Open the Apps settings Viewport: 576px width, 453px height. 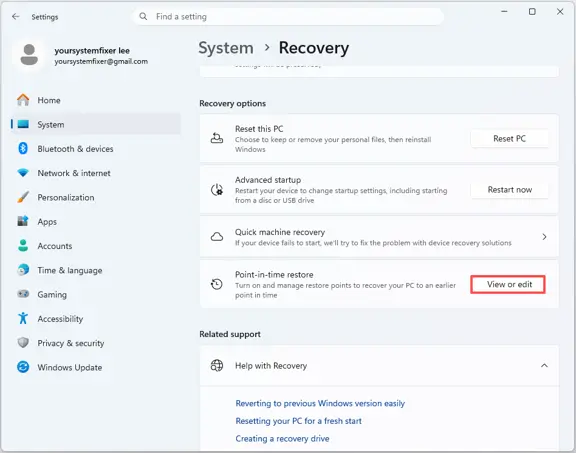pyautogui.click(x=96, y=222)
